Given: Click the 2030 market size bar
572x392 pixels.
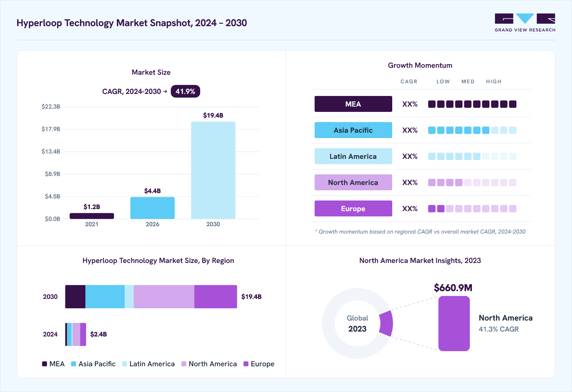Looking at the screenshot, I should point(213,170).
